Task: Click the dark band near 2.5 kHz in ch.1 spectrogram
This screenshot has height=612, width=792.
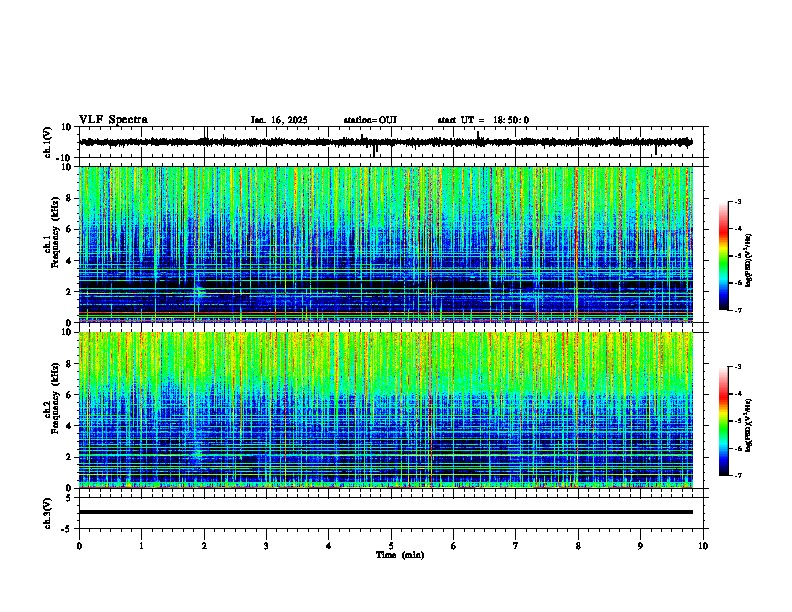Action: tap(386, 284)
